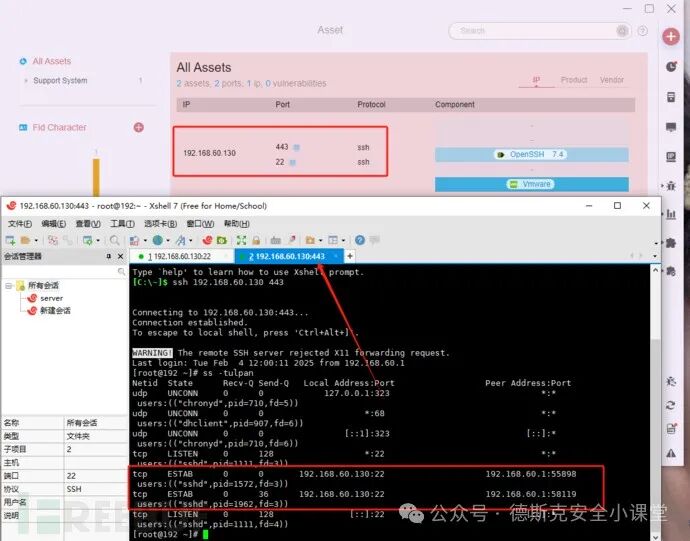Click the warning triangle icon in Asset sidebar

pos(671,453)
